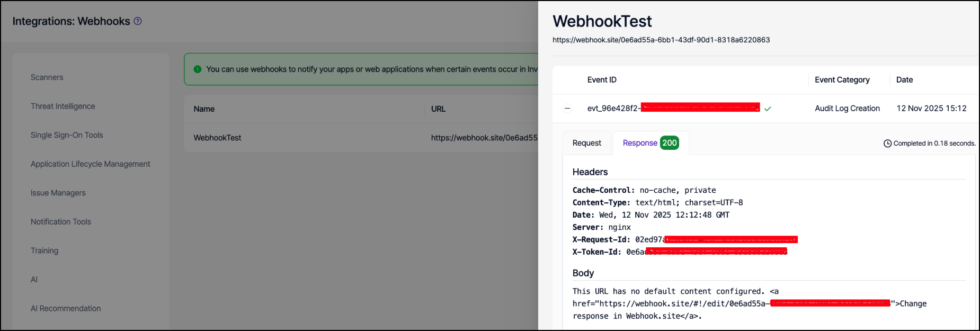Click the Audit Log Creation event cell
Viewport: 980px width, 331px height.
847,109
